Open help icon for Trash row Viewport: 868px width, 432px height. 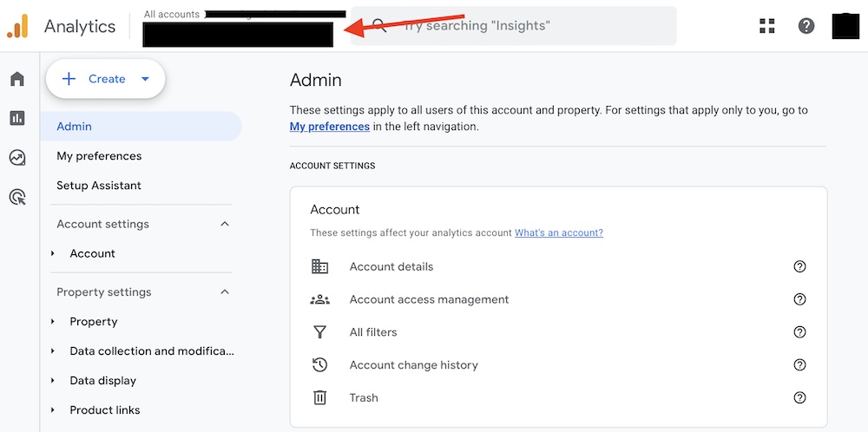coord(799,397)
